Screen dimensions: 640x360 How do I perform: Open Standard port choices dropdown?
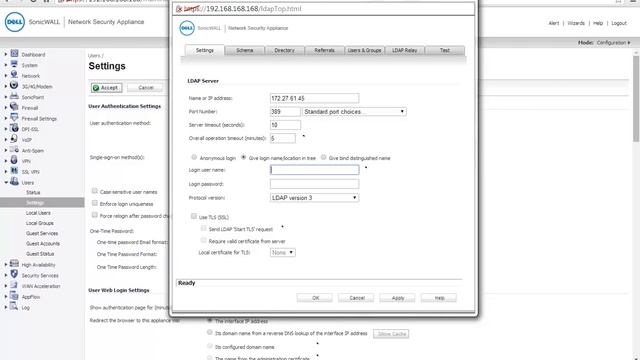(354, 111)
